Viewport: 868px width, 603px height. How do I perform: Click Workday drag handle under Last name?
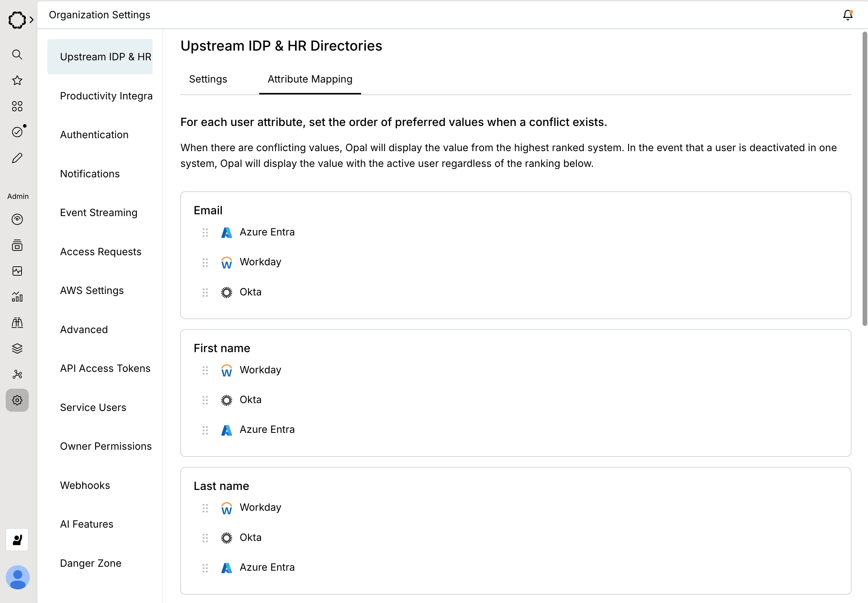click(x=205, y=508)
